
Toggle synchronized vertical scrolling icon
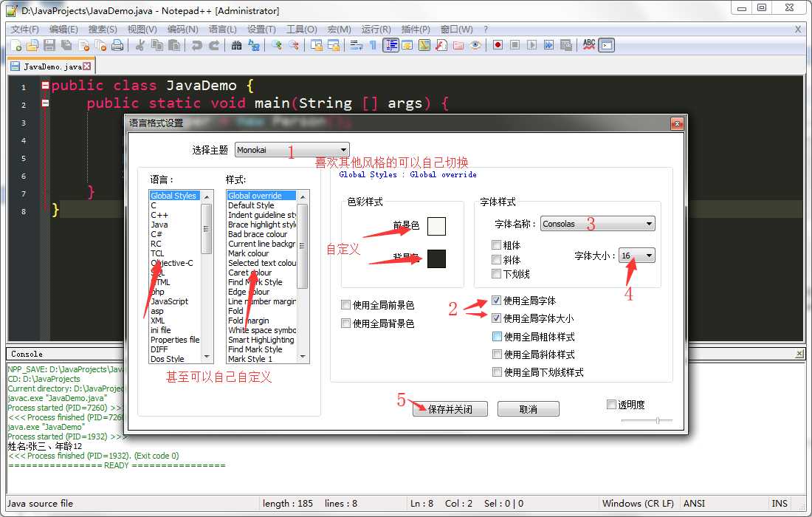[x=317, y=46]
